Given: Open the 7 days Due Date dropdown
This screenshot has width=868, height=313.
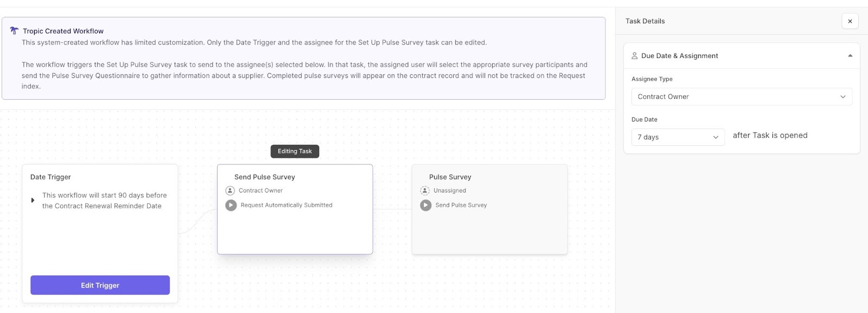Looking at the screenshot, I should point(678,137).
